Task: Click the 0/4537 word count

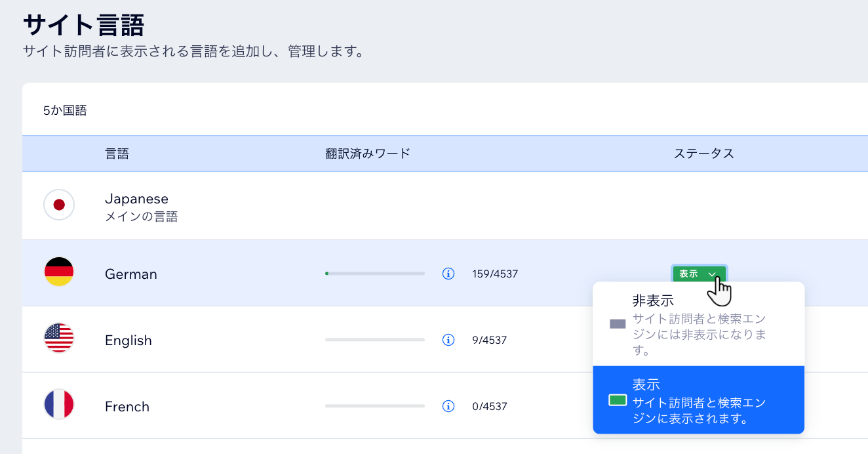Action: coord(490,407)
